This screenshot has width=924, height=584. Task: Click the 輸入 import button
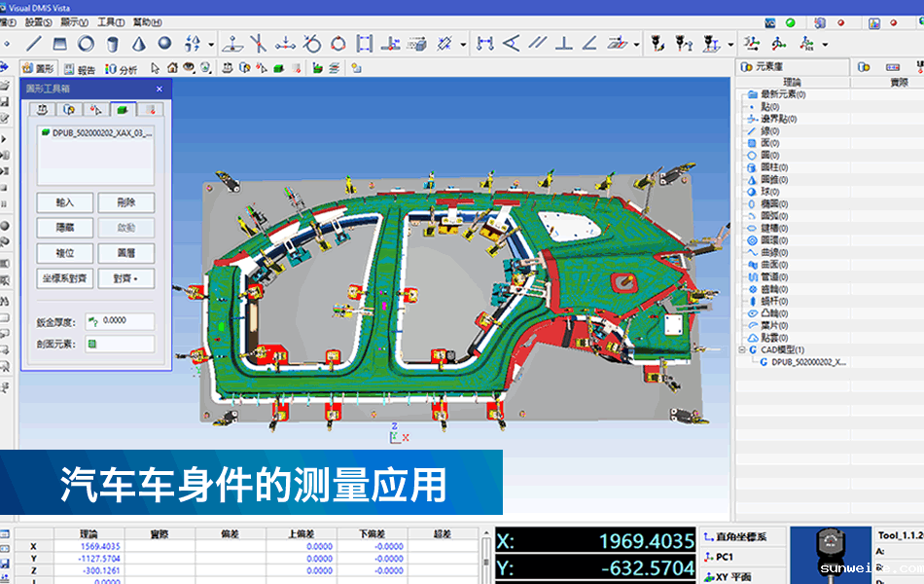65,202
